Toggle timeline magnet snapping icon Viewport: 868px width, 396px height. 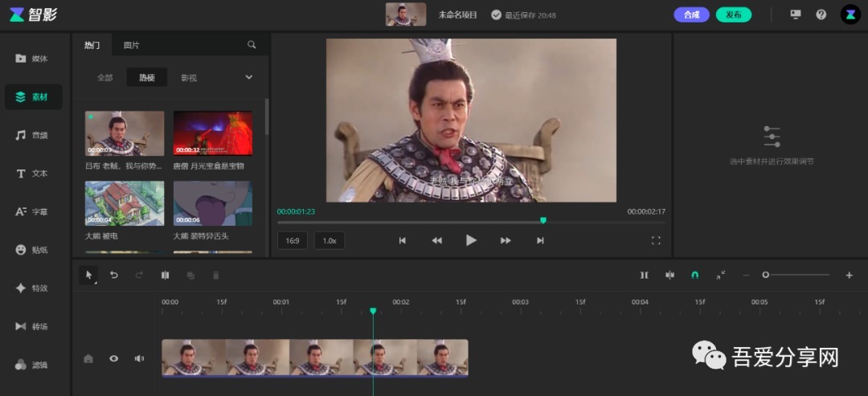coord(695,275)
